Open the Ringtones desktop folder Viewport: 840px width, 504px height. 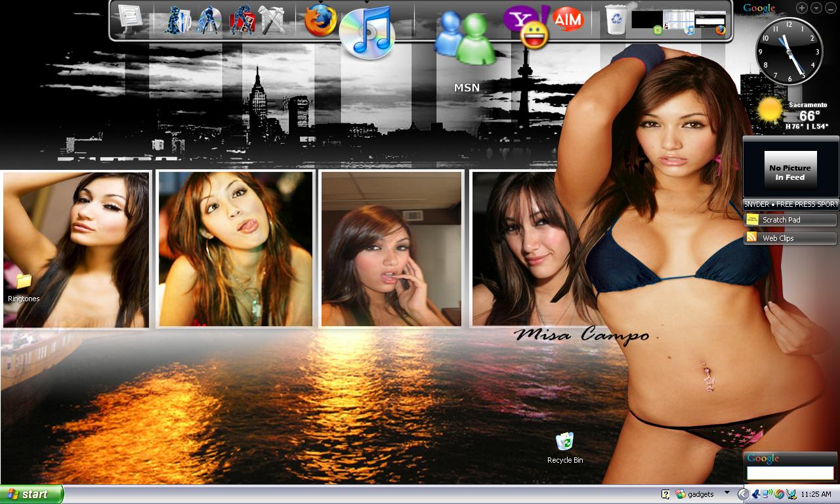(24, 287)
